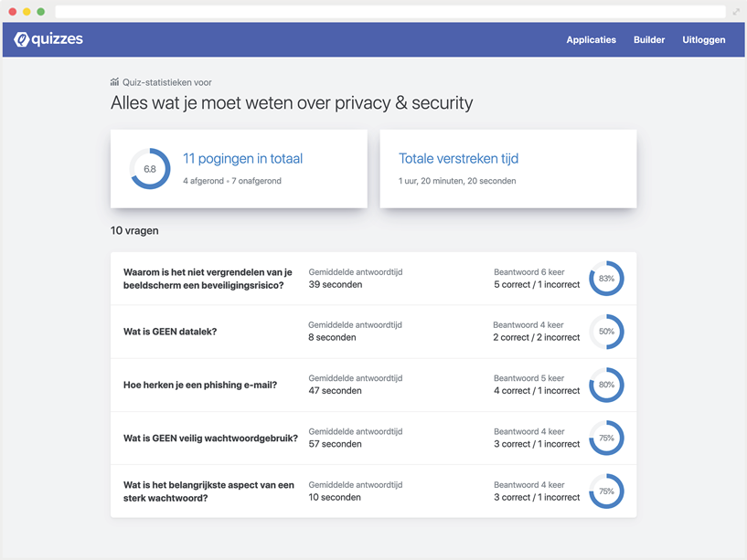The width and height of the screenshot is (747, 560).
Task: Click the 75% donut for sterk wachtwoord
Action: click(606, 491)
